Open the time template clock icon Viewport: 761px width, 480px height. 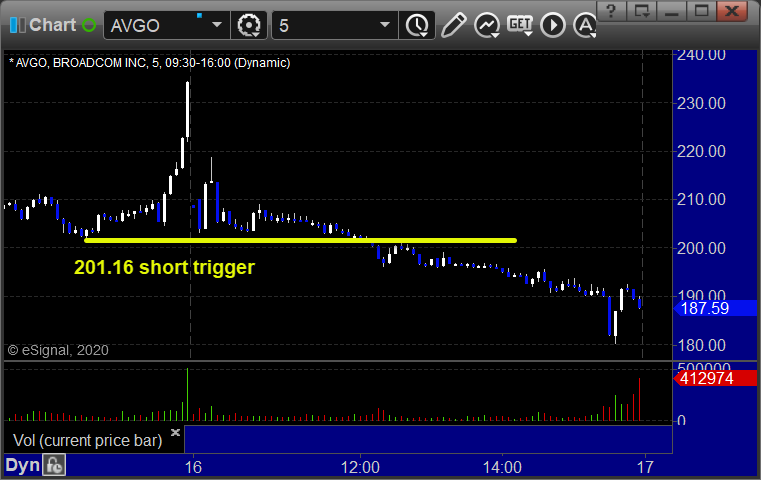click(x=417, y=25)
